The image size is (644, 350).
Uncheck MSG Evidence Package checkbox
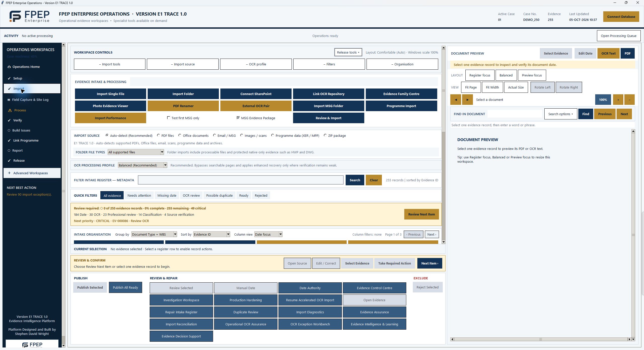tap(238, 118)
